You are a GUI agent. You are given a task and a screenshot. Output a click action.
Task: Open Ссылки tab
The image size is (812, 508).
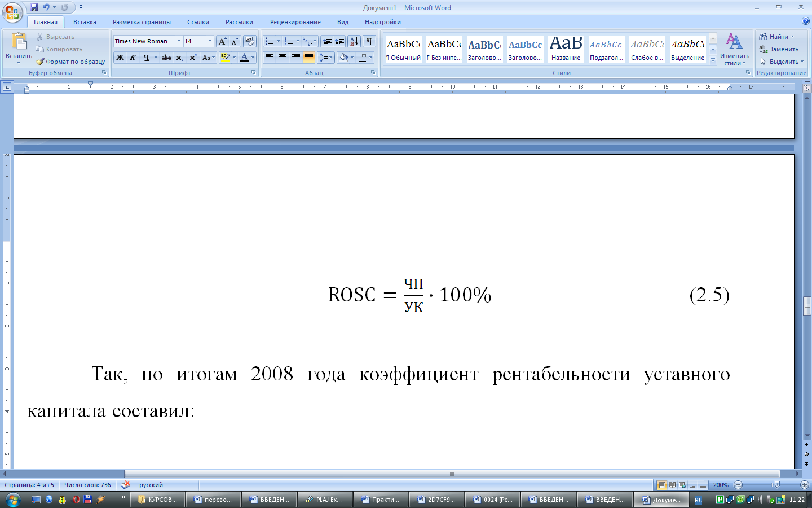click(198, 22)
